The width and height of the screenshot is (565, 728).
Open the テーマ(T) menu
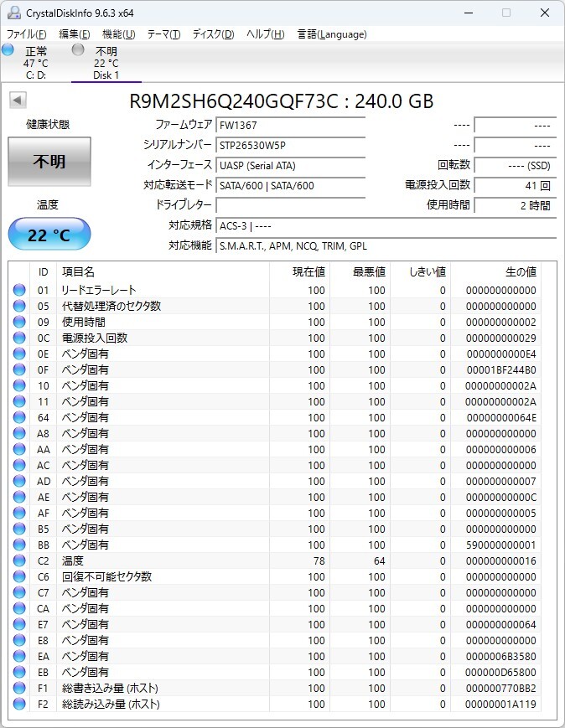[163, 34]
